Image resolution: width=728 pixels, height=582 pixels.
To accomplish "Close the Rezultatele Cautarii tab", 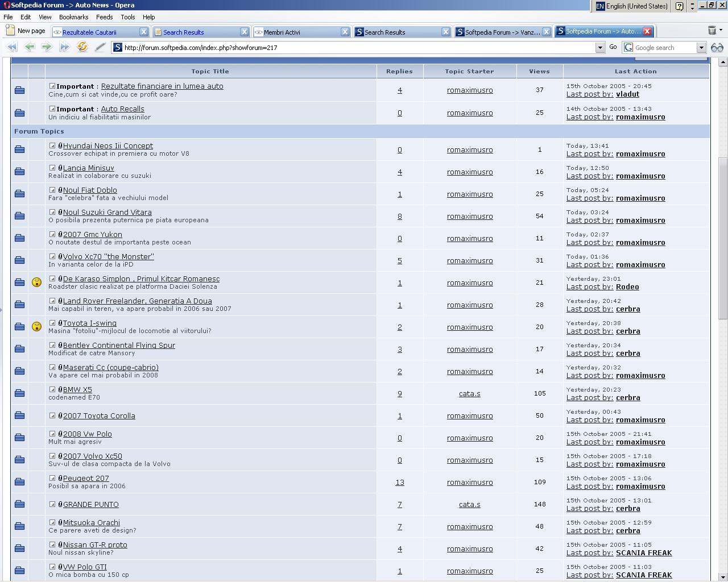I will (x=144, y=32).
